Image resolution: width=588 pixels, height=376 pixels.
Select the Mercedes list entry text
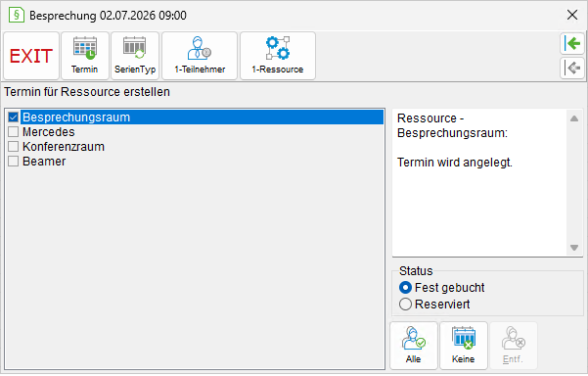[48, 132]
